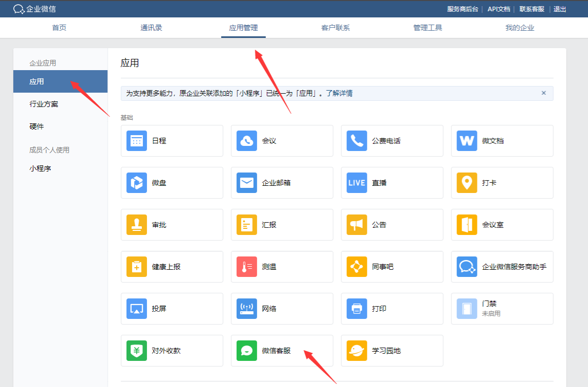Open the 测温 thermometer icon
588x387 pixels.
tap(247, 267)
